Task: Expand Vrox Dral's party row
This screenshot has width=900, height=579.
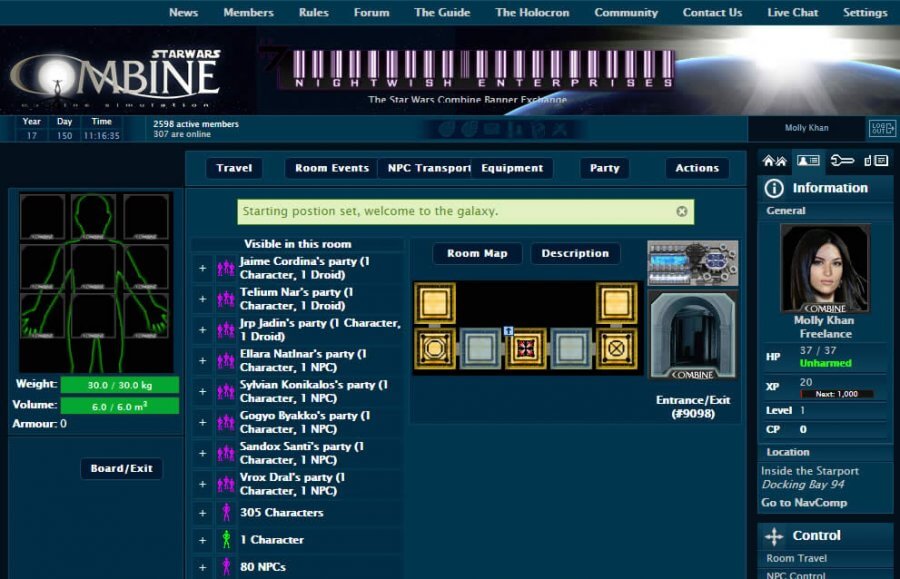Action: (x=203, y=485)
